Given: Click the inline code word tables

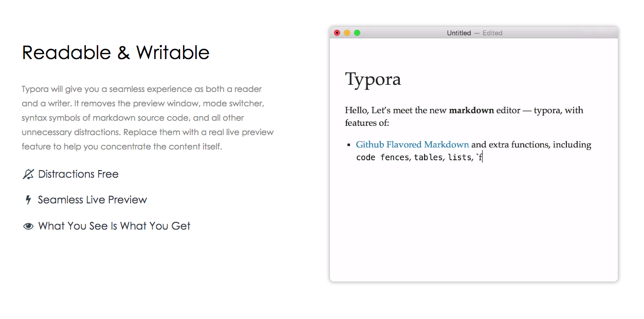Looking at the screenshot, I should (x=428, y=158).
